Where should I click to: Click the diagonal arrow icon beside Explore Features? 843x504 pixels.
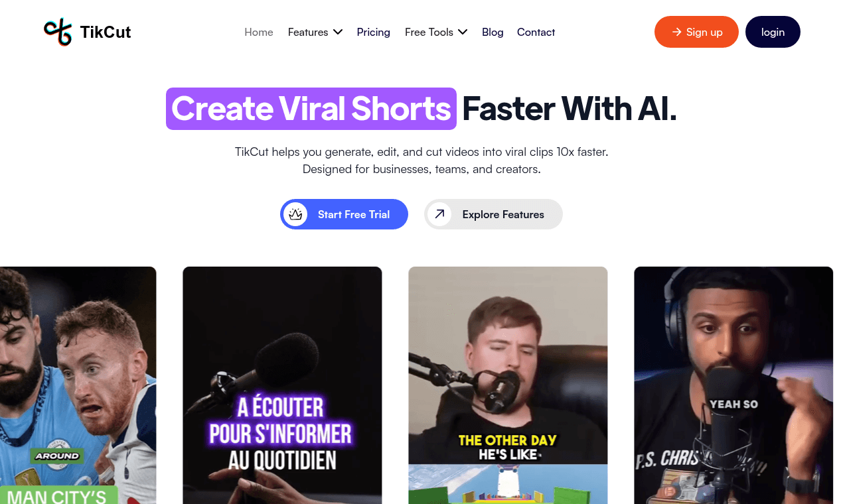439,214
